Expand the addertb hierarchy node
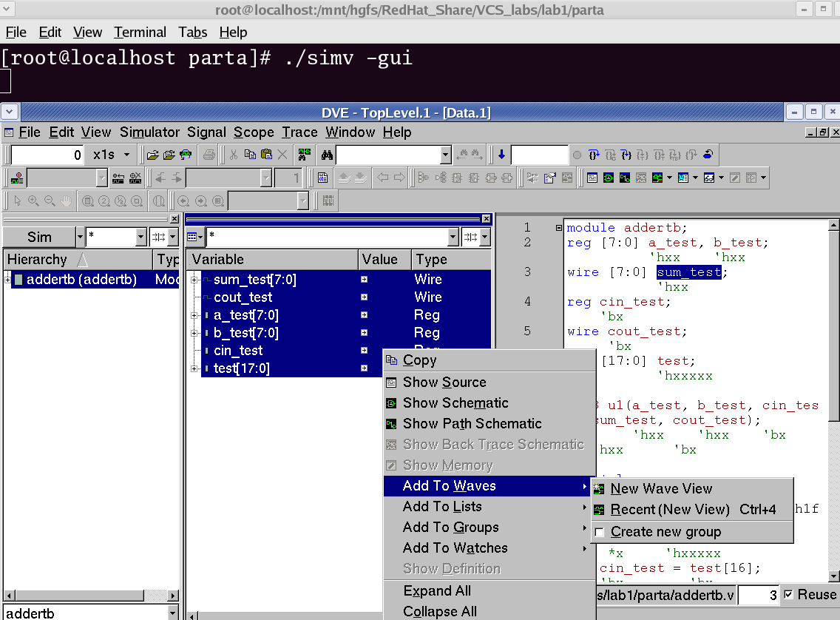Viewport: 840px width, 620px height. point(8,280)
